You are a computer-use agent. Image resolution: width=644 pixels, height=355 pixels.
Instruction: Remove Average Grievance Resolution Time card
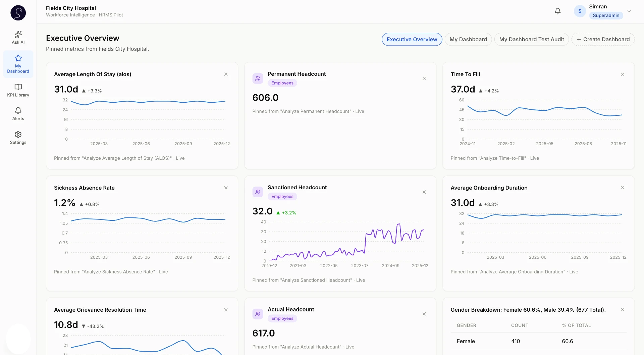coord(226,310)
